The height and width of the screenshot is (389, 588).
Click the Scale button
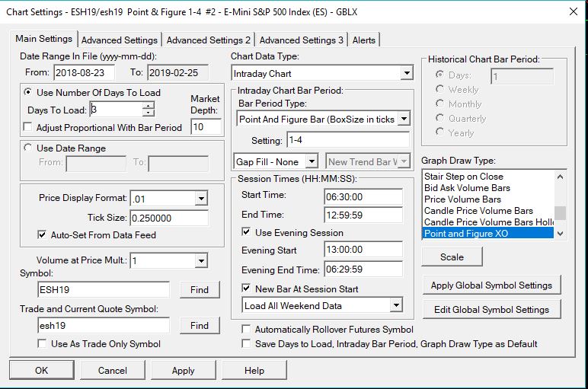click(452, 257)
